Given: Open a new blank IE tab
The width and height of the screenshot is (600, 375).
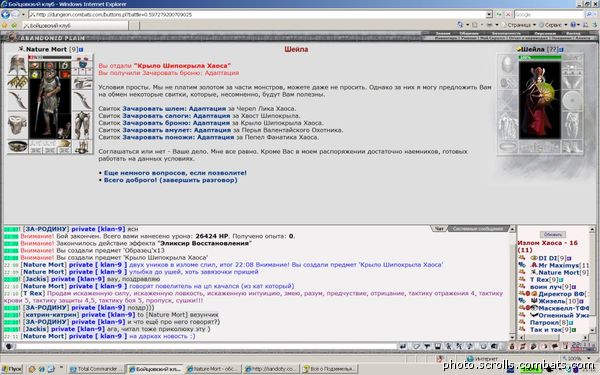Looking at the screenshot, I should tap(134, 26).
